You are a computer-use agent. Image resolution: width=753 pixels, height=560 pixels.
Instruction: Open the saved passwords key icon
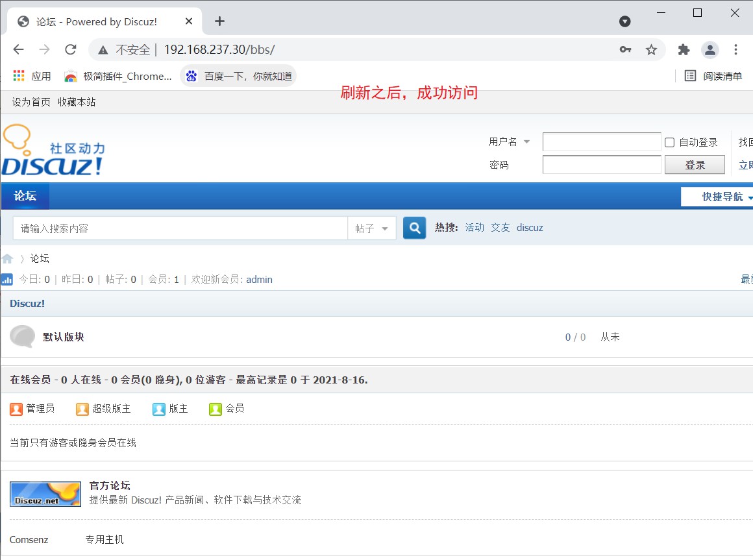point(625,49)
